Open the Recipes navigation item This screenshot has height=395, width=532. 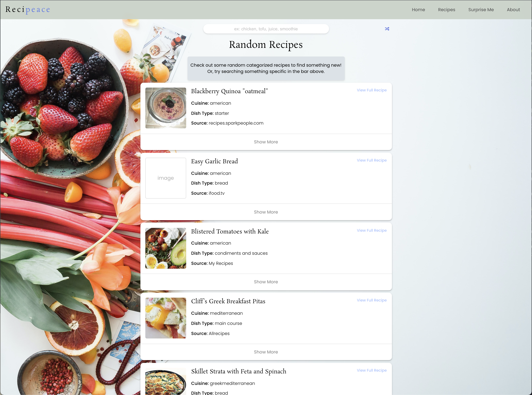coord(447,10)
